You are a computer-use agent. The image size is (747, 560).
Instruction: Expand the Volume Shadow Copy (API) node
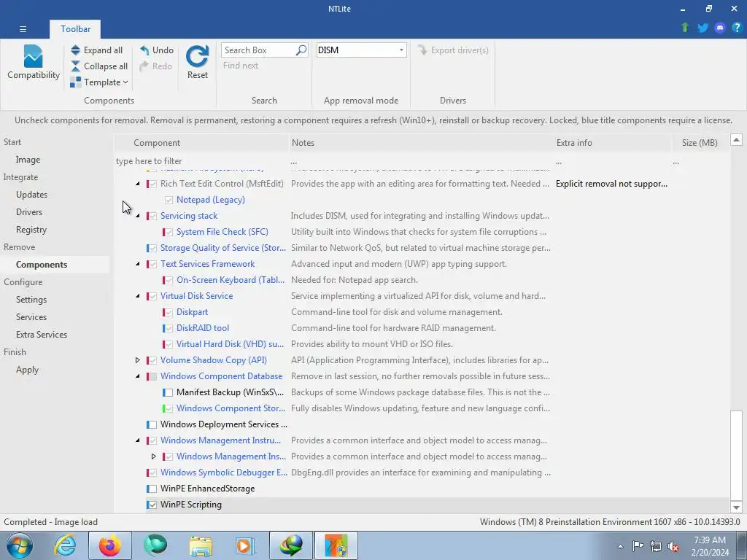(x=138, y=360)
